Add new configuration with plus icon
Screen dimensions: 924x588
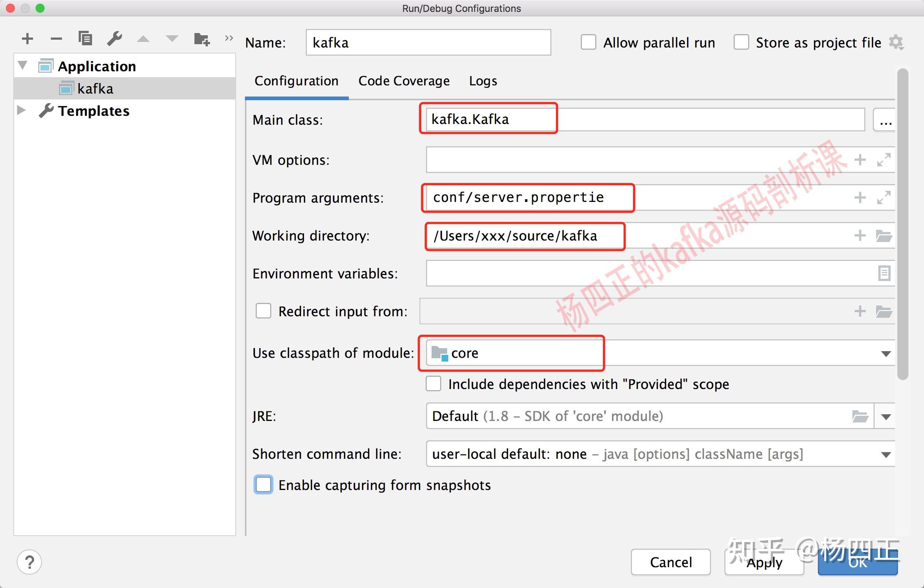point(27,39)
